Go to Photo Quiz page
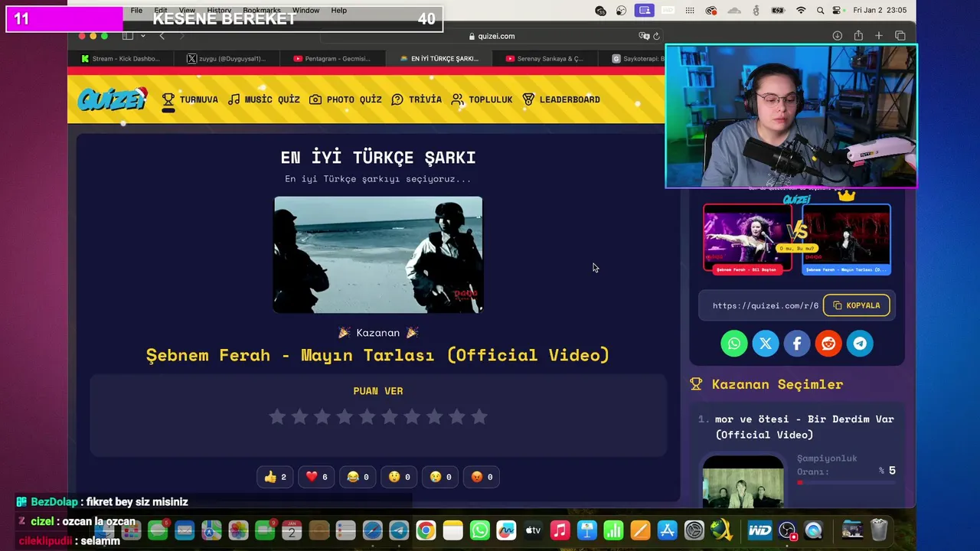This screenshot has width=980, height=551. coord(345,99)
